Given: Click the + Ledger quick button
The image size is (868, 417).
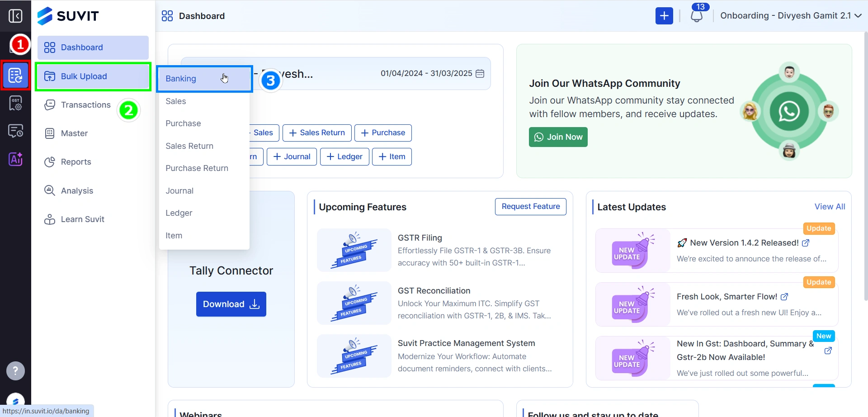Looking at the screenshot, I should 344,157.
